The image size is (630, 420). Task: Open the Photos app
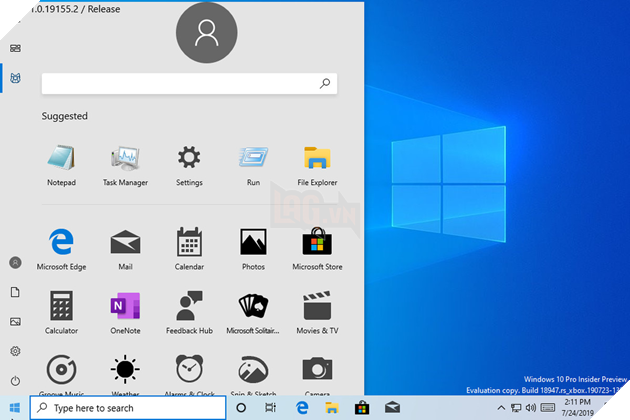click(x=253, y=249)
